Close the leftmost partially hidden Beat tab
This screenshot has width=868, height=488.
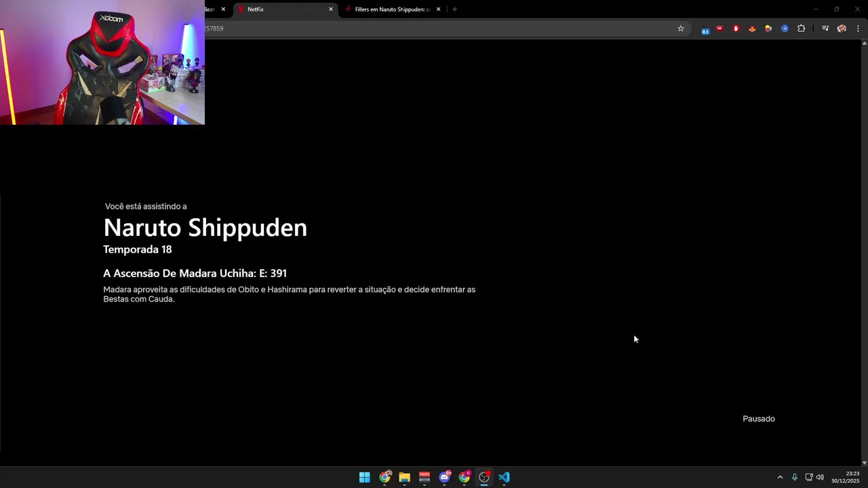223,9
